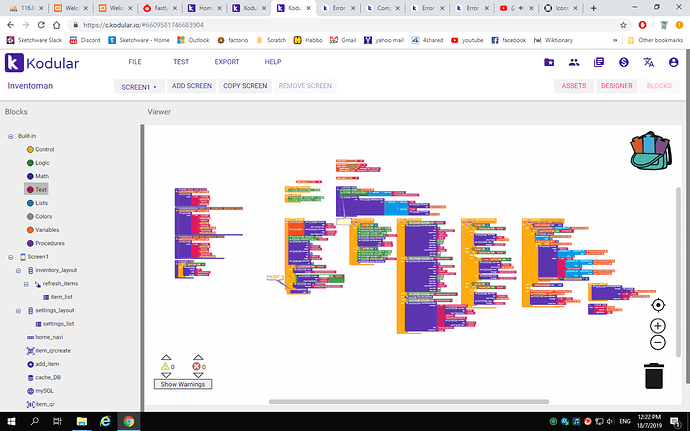The height and width of the screenshot is (431, 690).
Task: Go to browser home page
Action: 56,25
